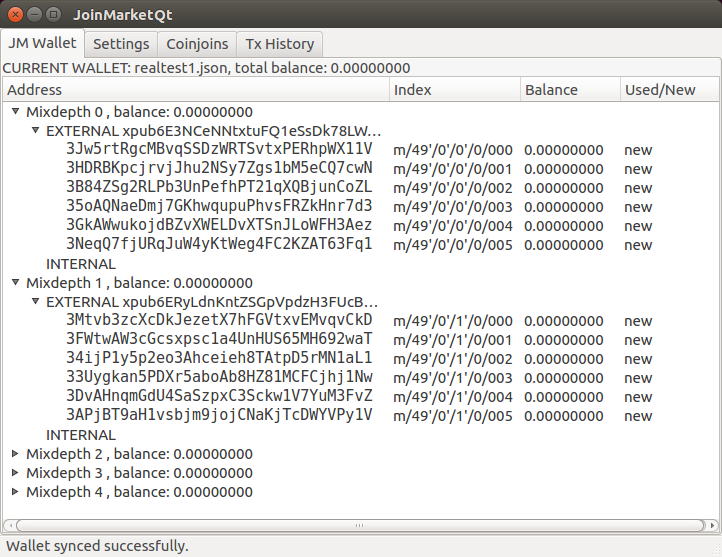Select address starting with 3Mtvb3zcXcDkJezet
Screen dimensions: 722x557
[x=219, y=321]
